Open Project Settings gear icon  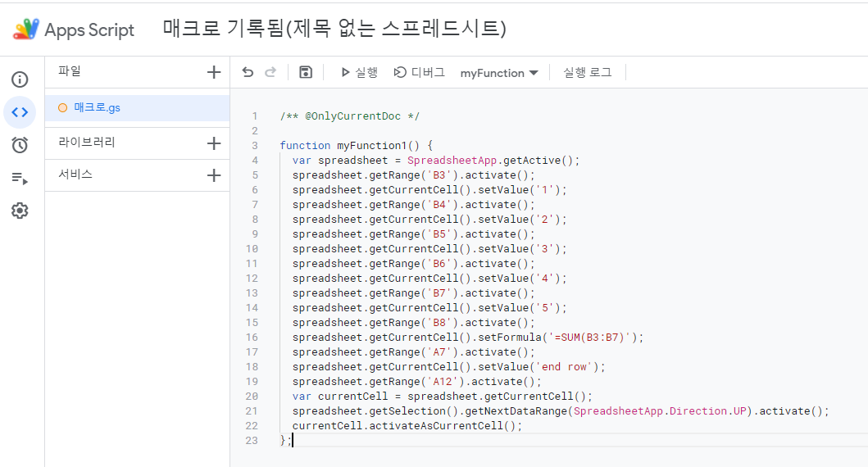[x=20, y=211]
